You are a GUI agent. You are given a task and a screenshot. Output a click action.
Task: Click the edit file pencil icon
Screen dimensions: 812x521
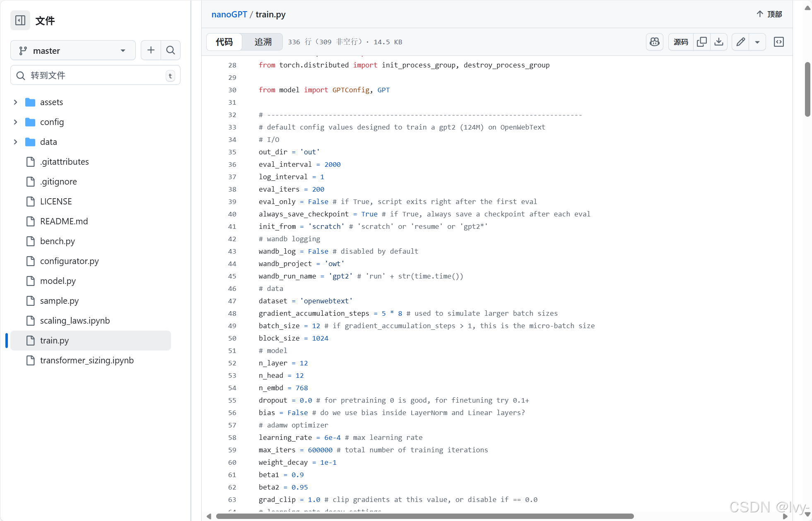click(x=740, y=42)
